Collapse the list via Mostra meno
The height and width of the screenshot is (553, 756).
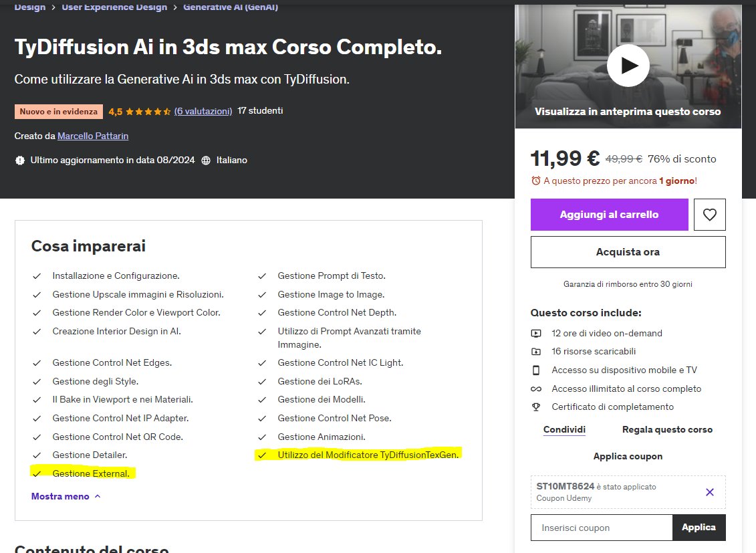61,495
